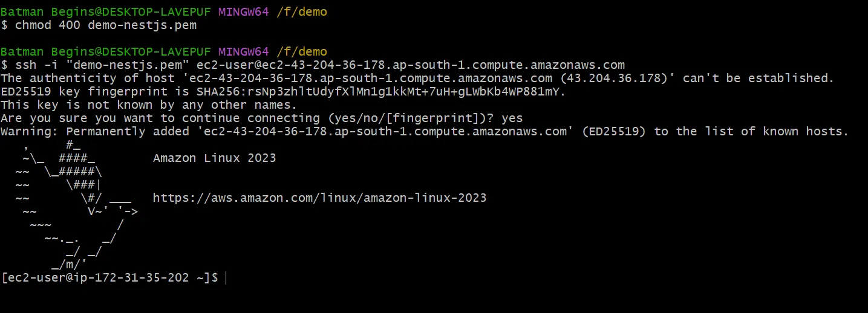Screen dimensions: 868x313
Task: Click the 'Warning: Permanently added' line
Action: coord(425,132)
